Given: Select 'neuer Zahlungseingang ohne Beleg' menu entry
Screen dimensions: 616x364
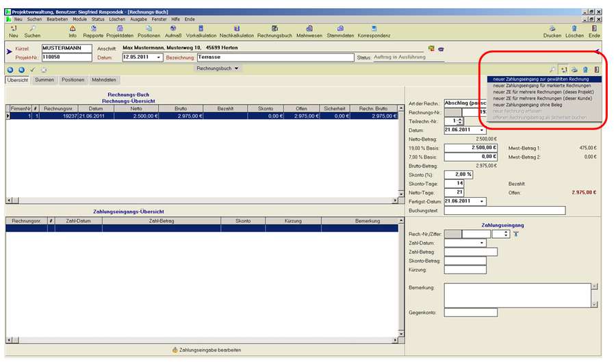Looking at the screenshot, I should click(x=527, y=105).
